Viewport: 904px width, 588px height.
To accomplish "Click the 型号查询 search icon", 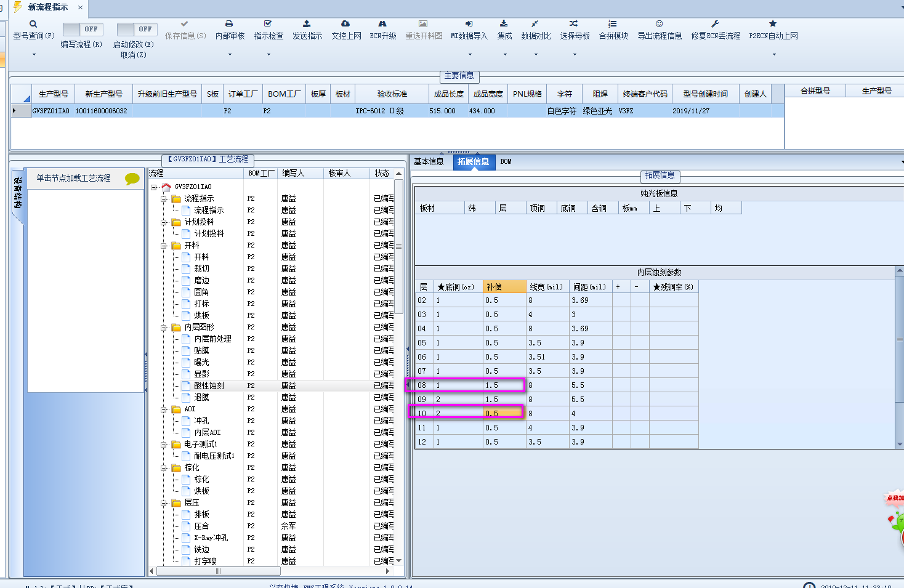I will [33, 24].
